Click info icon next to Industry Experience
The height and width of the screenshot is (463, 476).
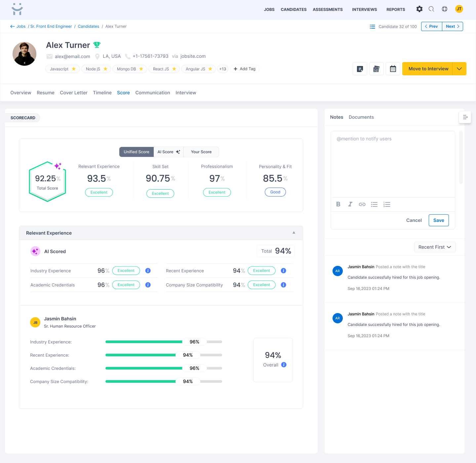(148, 271)
